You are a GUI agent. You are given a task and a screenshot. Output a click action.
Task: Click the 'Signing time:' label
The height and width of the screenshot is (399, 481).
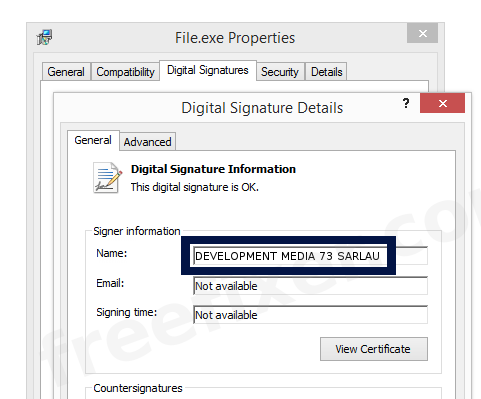pos(127,313)
